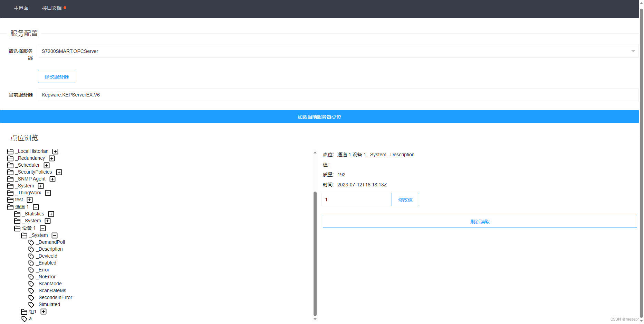The width and height of the screenshot is (644, 324).
Task: Click the 修改服务器 button
Action: coord(56,76)
